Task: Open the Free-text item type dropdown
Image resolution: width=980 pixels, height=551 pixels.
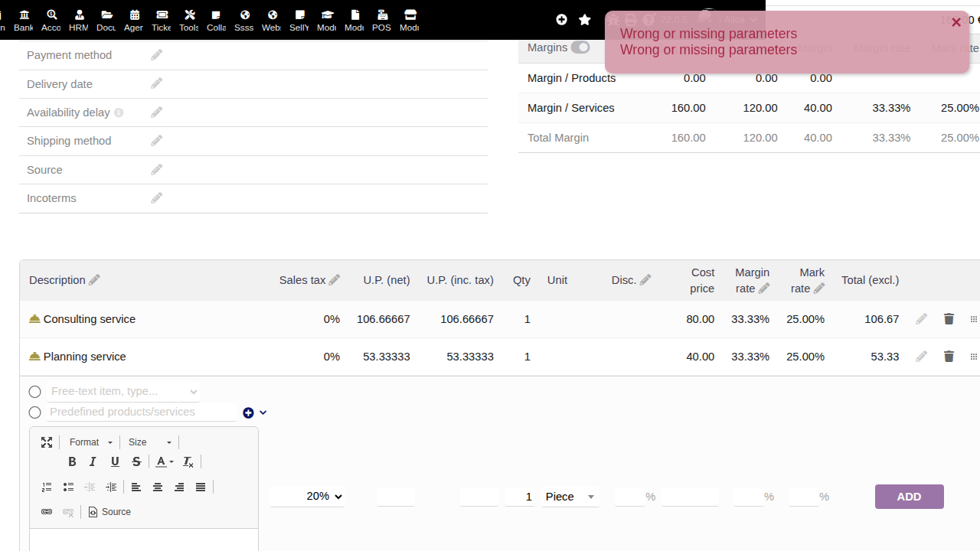Action: pyautogui.click(x=123, y=392)
